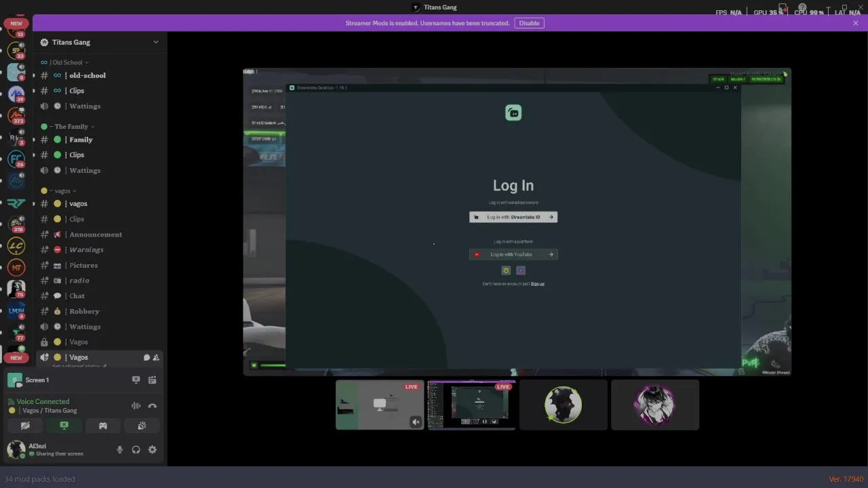The height and width of the screenshot is (488, 868).
Task: Open the server with the 318 badge
Action: point(16,224)
